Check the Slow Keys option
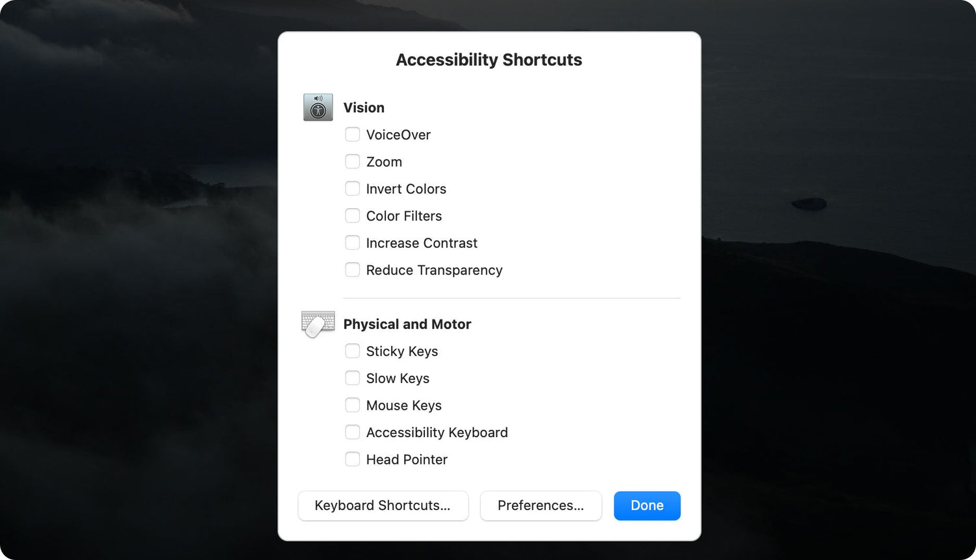 (x=353, y=378)
